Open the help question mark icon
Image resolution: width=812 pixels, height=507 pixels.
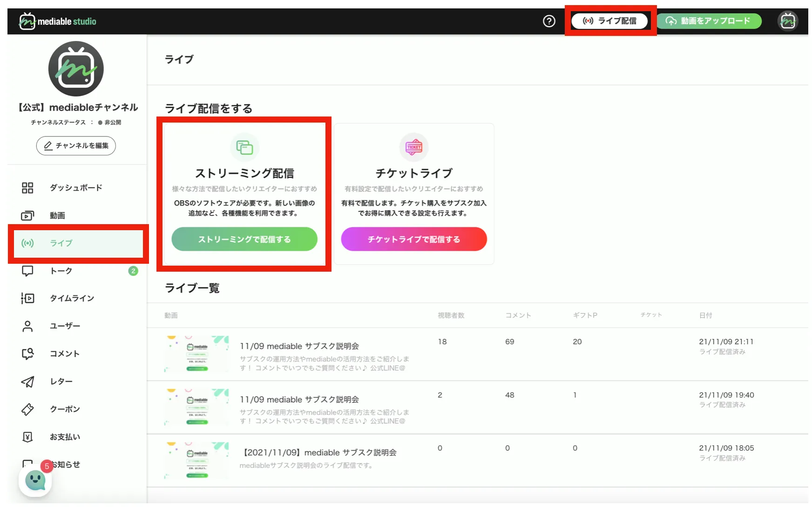click(x=549, y=21)
